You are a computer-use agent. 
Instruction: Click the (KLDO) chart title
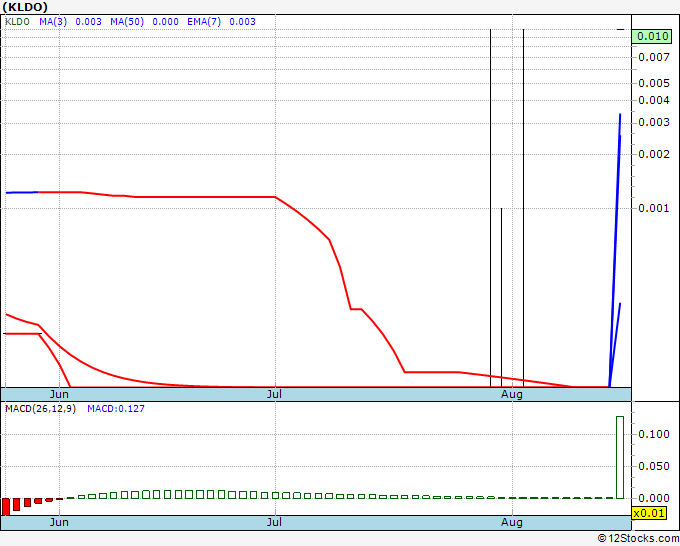(25, 7)
